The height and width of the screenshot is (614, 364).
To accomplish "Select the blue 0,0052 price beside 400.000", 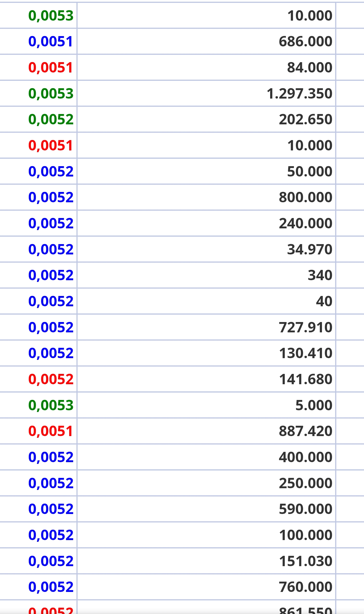I will click(51, 457).
